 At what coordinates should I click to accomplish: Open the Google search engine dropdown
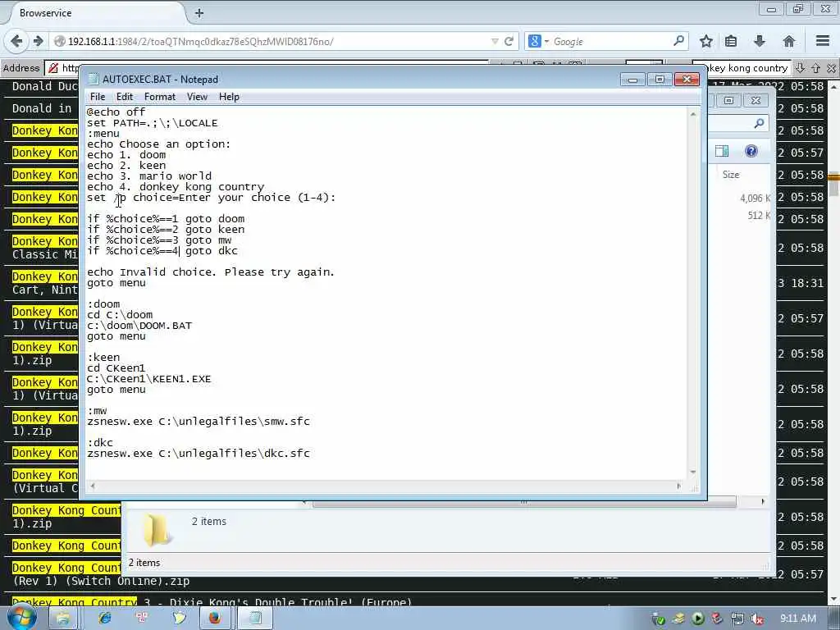538,41
